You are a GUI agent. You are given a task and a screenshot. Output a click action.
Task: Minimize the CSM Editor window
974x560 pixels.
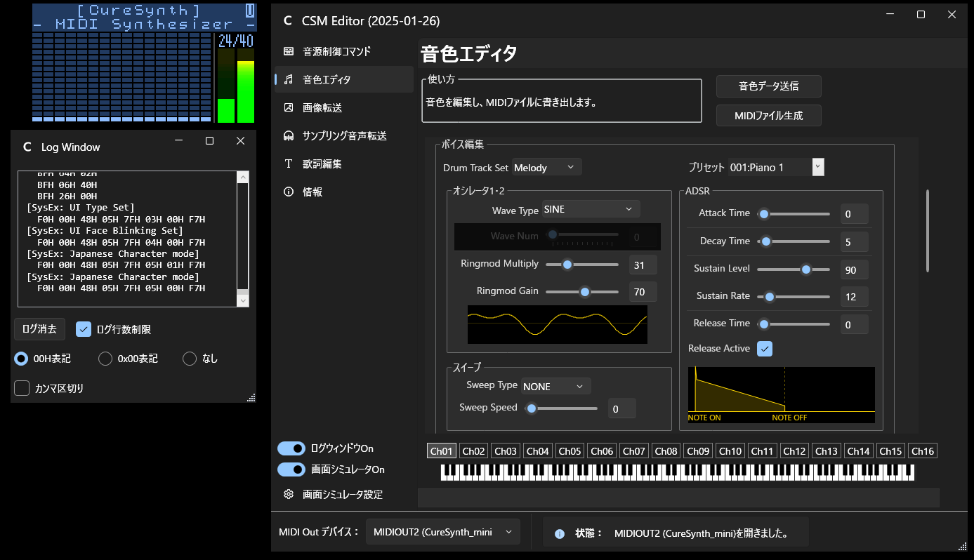coord(890,14)
